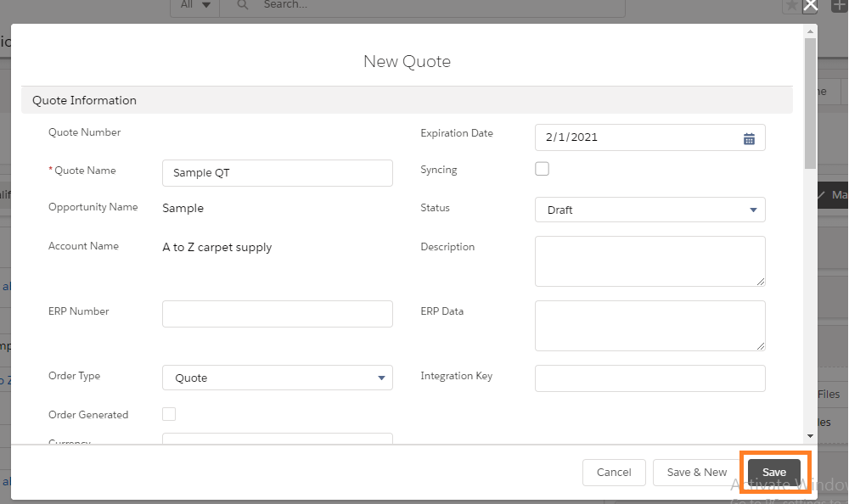Screen dimensions: 849x504
Task: Click the favorites star icon in header
Action: tap(791, 6)
